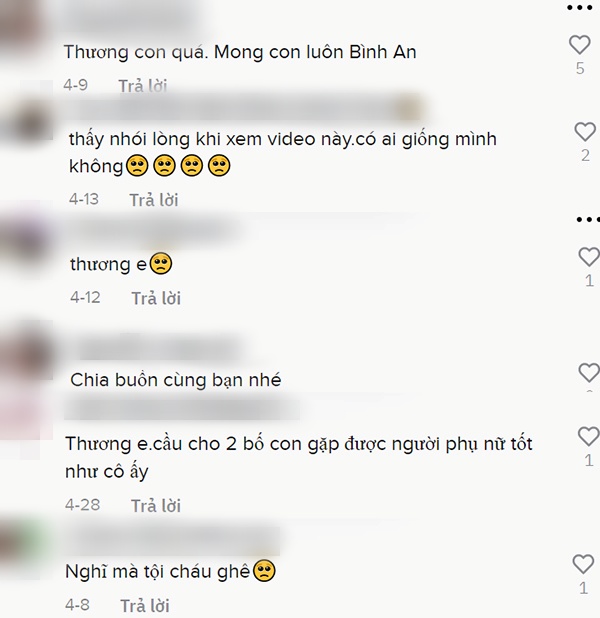Screen dimensions: 600x618
Task: Open the three-dot menu above the first comment
Action: pos(580,7)
